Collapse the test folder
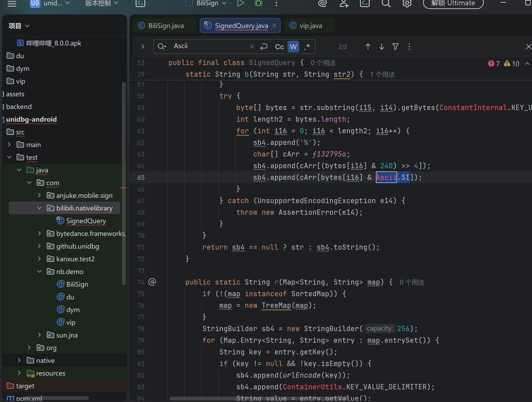The width and height of the screenshot is (532, 402). click(9, 157)
